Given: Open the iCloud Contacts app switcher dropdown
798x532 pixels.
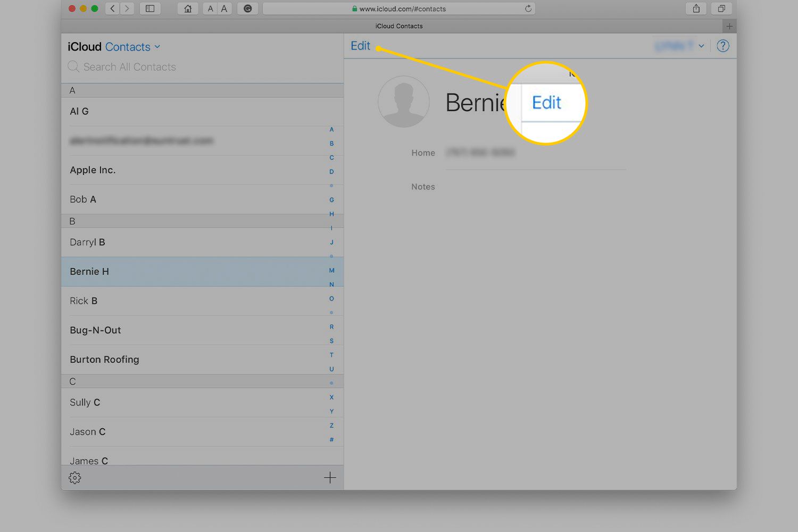Looking at the screenshot, I should (132, 47).
